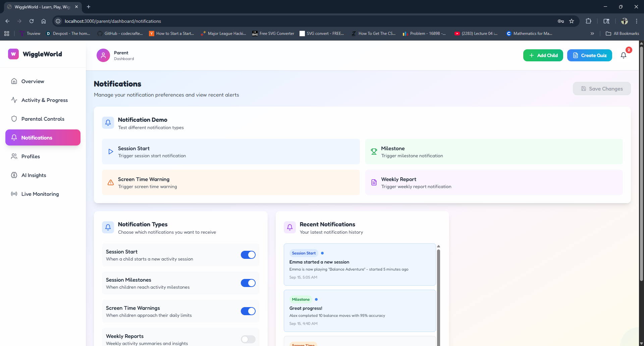644x346 pixels.
Task: Go to Overview in the sidebar
Action: [43, 81]
